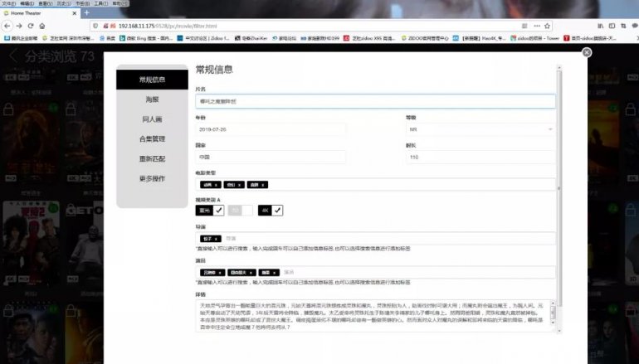Remove the first tag in 电影类型

(216, 185)
